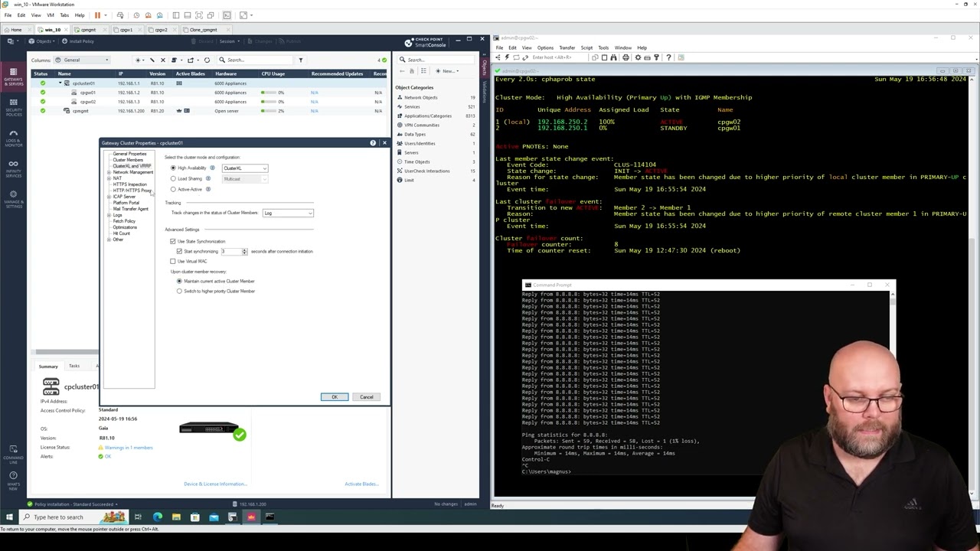Select the cpmgmt server row

pyautogui.click(x=208, y=111)
